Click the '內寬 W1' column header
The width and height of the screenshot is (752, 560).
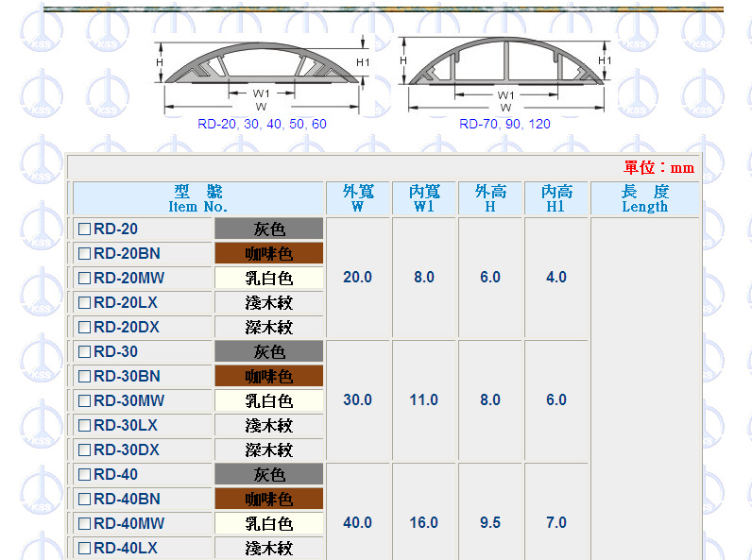(424, 198)
